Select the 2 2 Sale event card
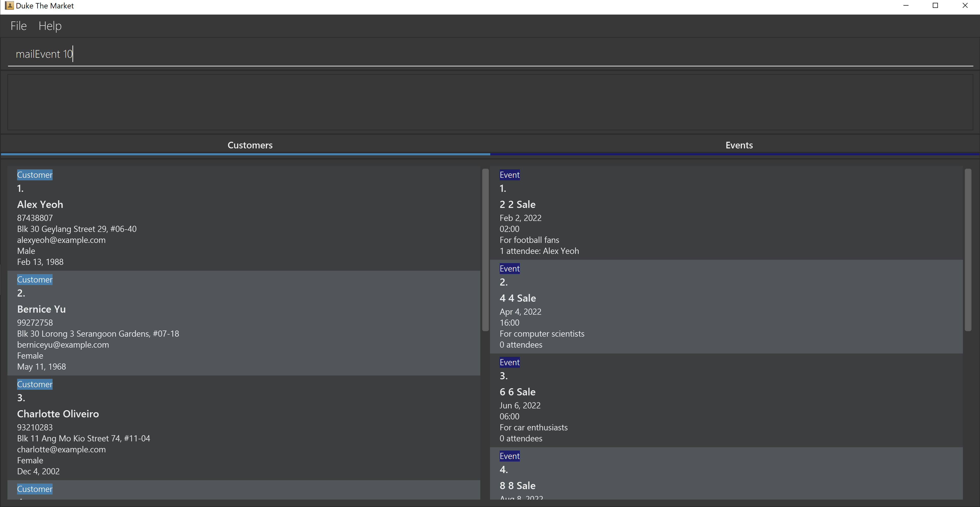This screenshot has width=980, height=507. click(x=726, y=213)
